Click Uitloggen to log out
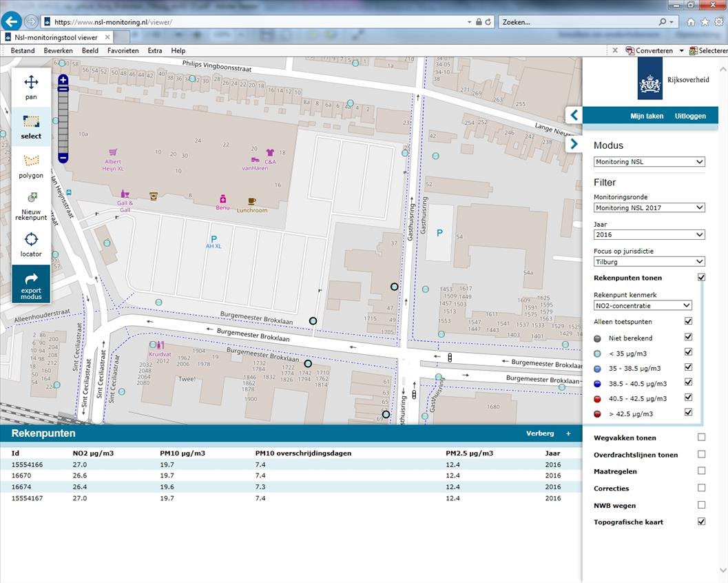 (690, 116)
